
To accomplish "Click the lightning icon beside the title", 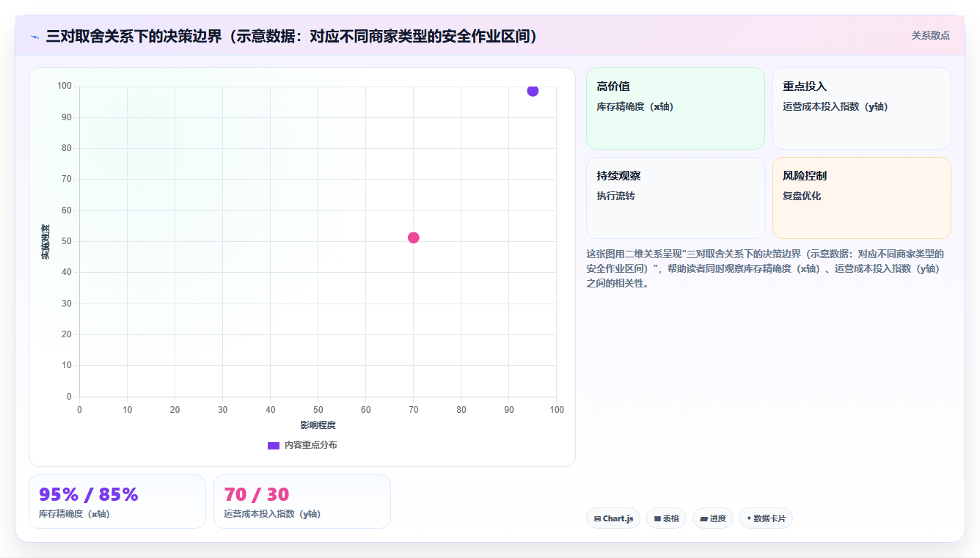I will (34, 37).
